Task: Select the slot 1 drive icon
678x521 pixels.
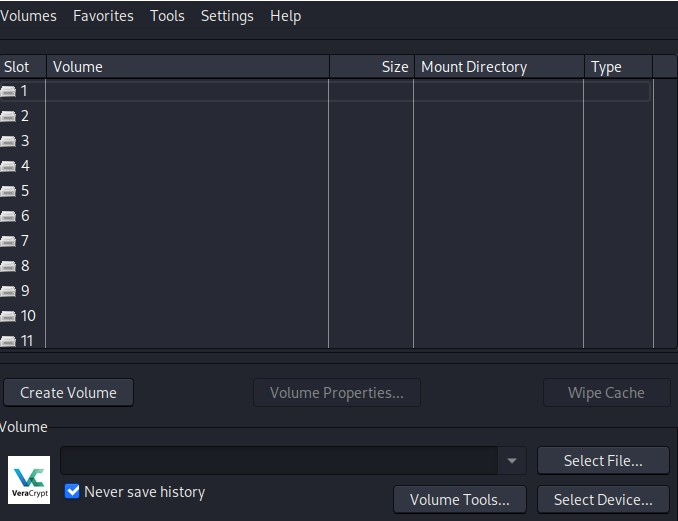Action: pos(8,91)
